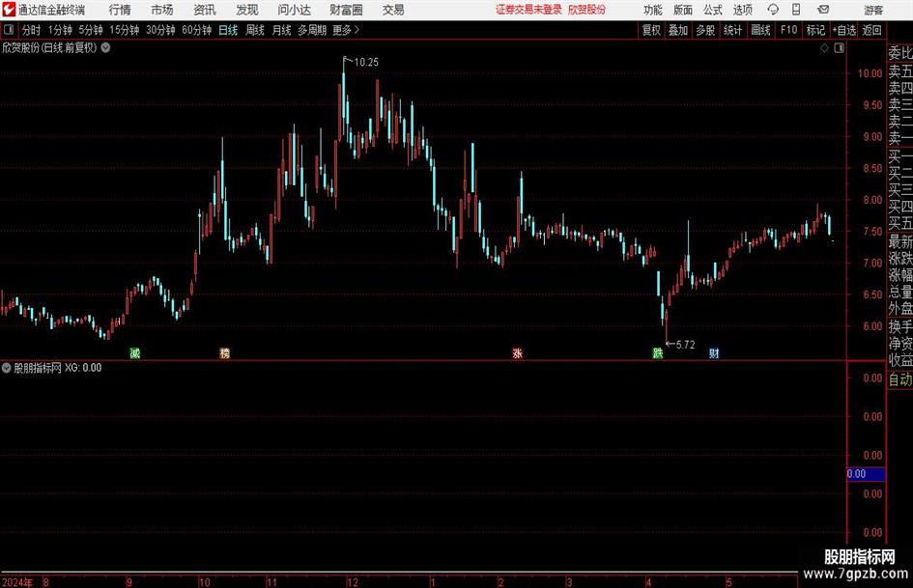
Task: Open the 功能 menu
Action: (x=653, y=10)
